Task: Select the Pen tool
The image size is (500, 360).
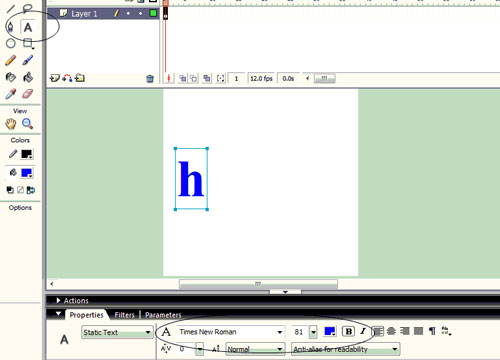Action: tap(10, 27)
